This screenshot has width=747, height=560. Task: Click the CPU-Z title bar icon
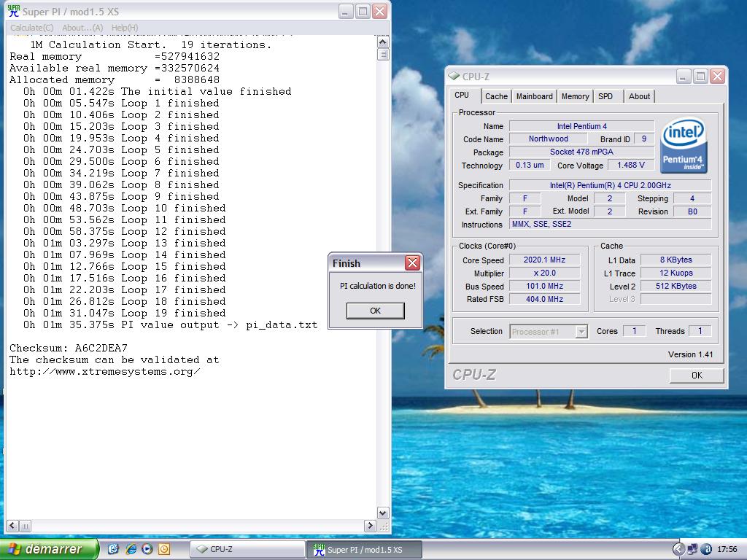[x=454, y=77]
